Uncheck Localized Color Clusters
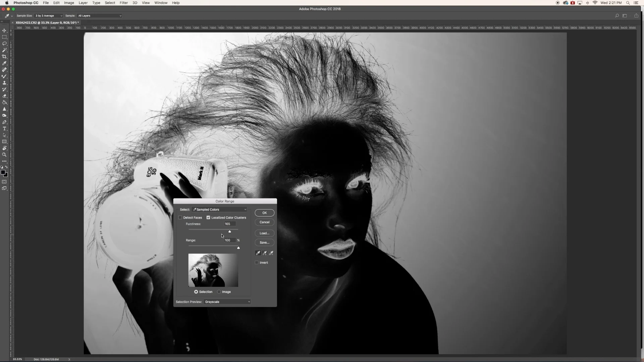The width and height of the screenshot is (644, 362). 208,218
